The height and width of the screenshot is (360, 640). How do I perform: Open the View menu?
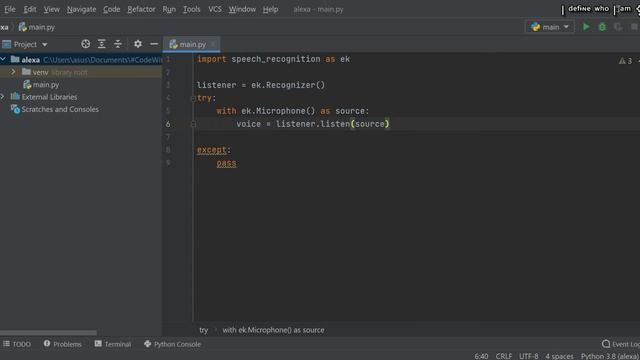51,9
